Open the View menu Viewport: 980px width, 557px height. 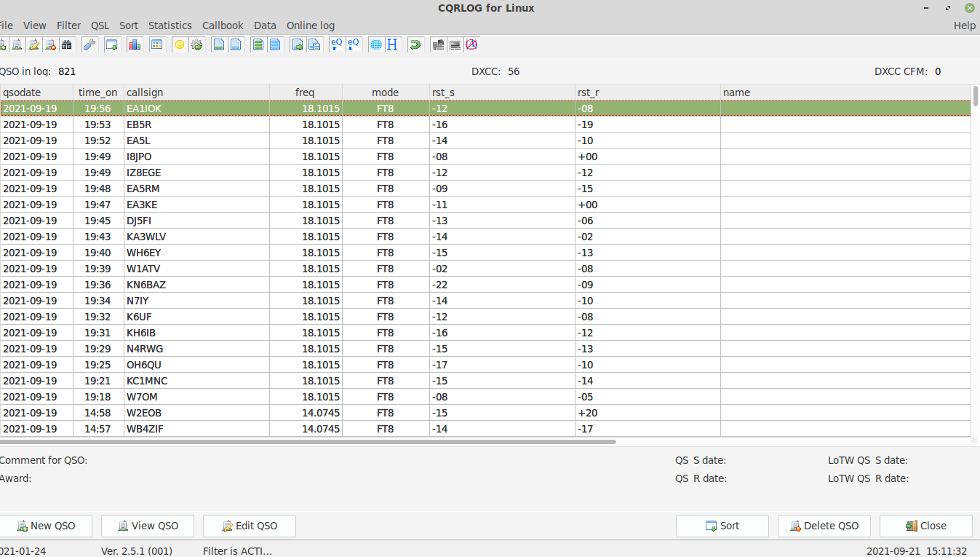(x=35, y=25)
